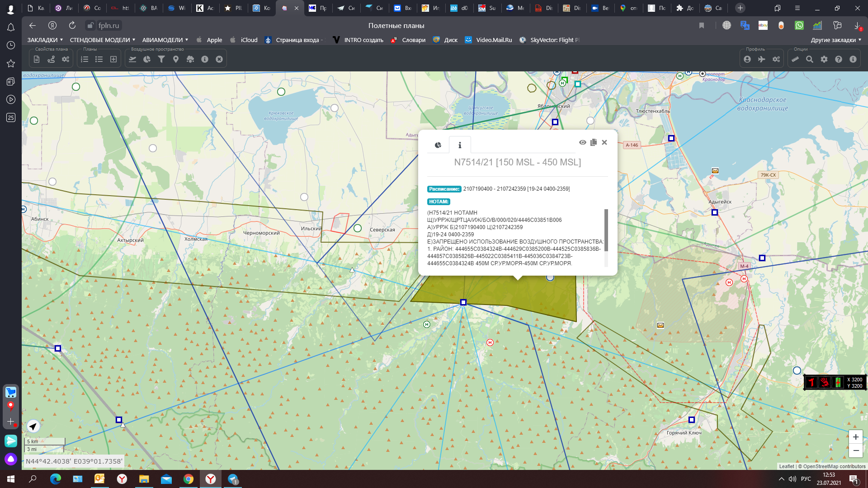Viewport: 868px width, 488px height.
Task: Add a new plan with the plus icon
Action: point(113,59)
